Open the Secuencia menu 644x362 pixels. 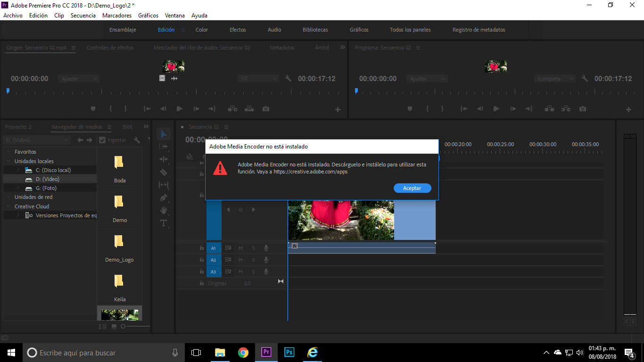point(83,16)
